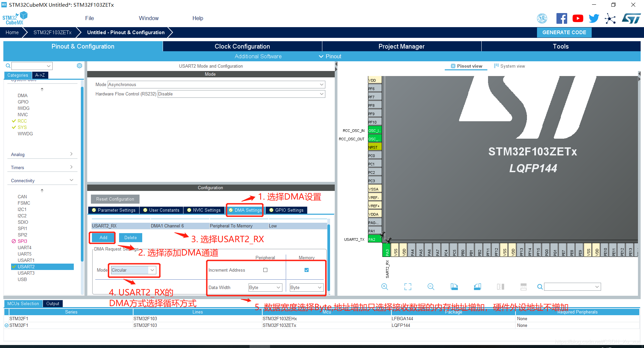The height and width of the screenshot is (348, 644).
Task: Open the Help menu
Action: coord(198,18)
